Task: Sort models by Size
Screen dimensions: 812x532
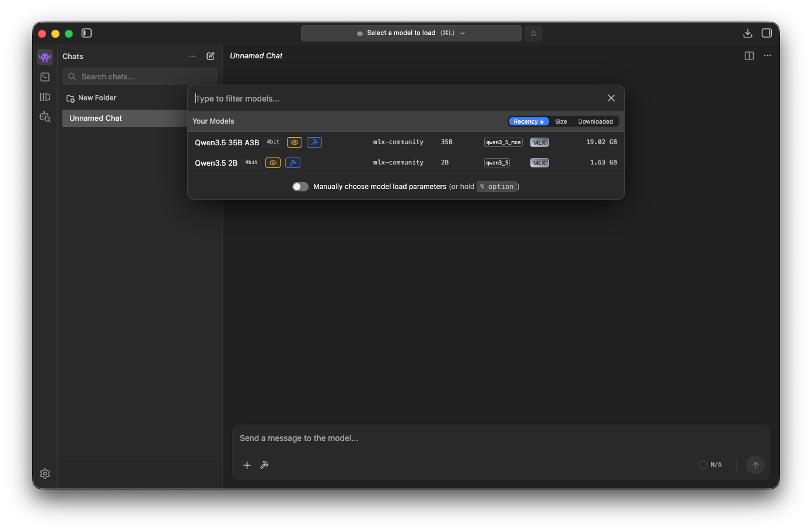Action: pos(561,121)
